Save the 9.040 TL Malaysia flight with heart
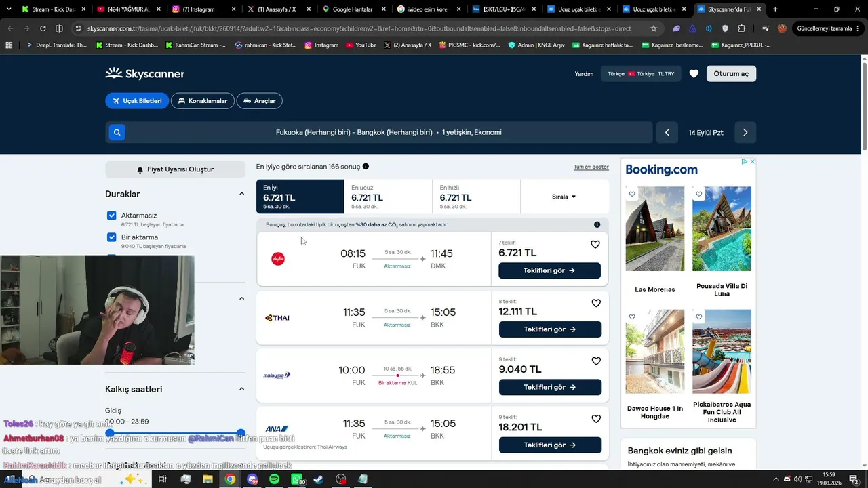The image size is (868, 488). coord(596,361)
